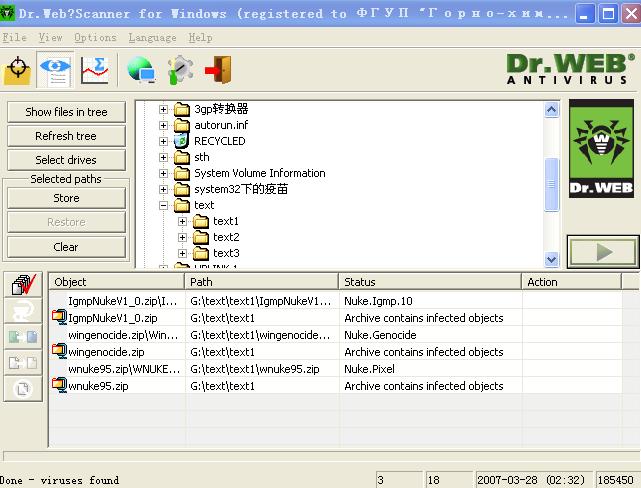
Task: Collapse the text folder node
Action: click(163, 205)
